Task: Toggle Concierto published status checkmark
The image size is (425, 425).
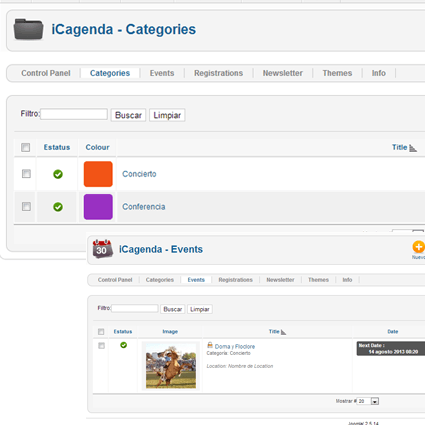Action: pos(58,174)
